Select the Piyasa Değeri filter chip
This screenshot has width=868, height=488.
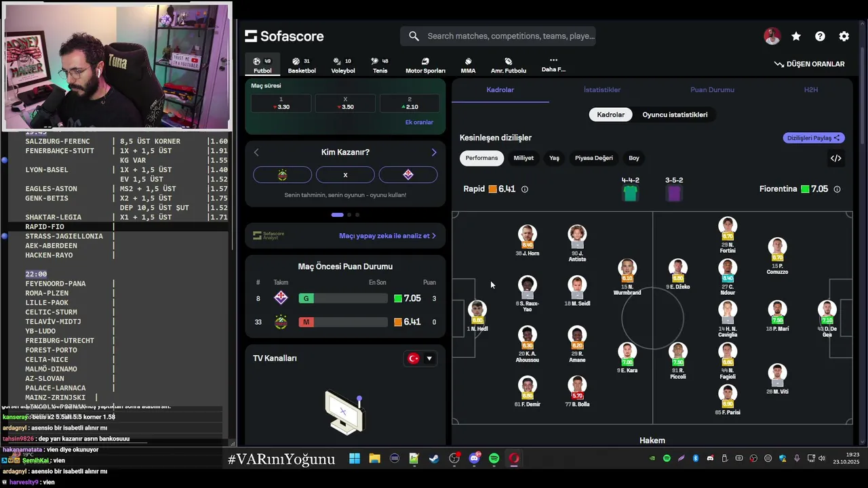(594, 158)
